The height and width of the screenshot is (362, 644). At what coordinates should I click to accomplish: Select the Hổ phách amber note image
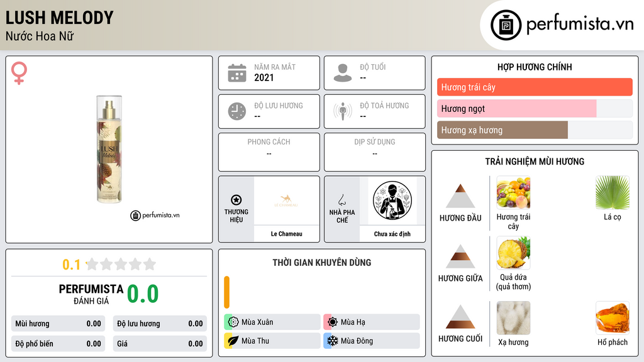pos(613,318)
